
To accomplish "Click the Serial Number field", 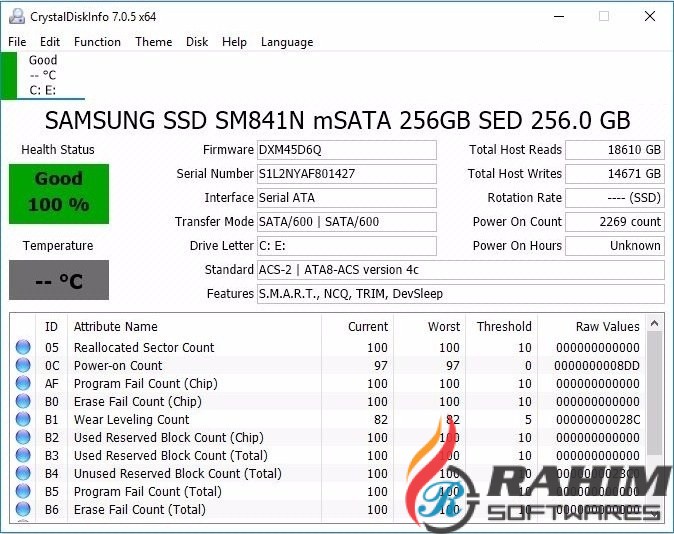I will tap(347, 174).
